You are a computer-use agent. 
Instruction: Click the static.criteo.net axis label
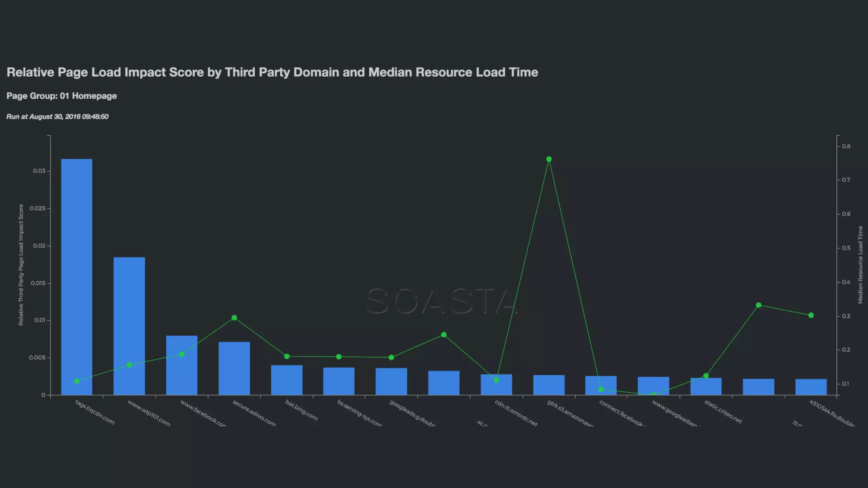coord(723,411)
